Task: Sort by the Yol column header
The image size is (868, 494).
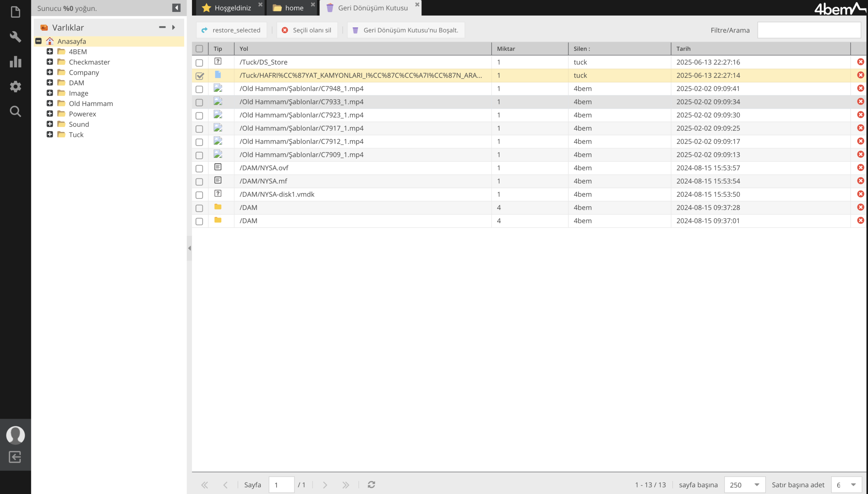Action: [362, 49]
